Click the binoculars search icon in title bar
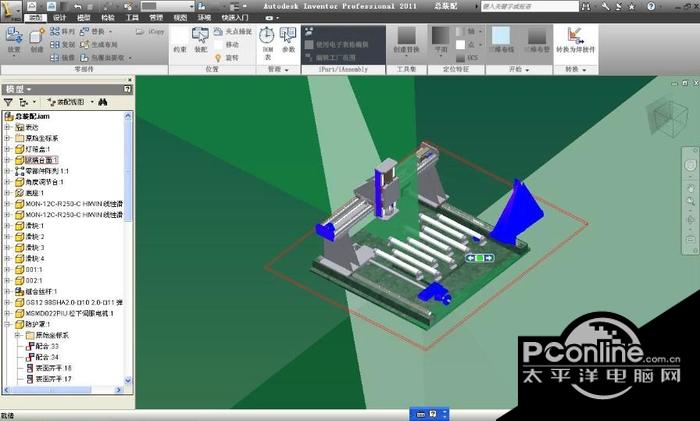 coord(586,6)
